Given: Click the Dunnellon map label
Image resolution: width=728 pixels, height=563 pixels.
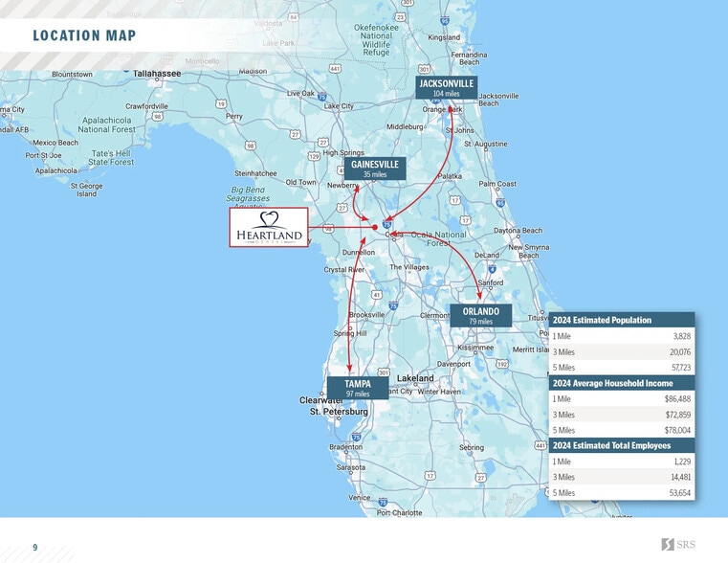Looking at the screenshot, I should [359, 252].
